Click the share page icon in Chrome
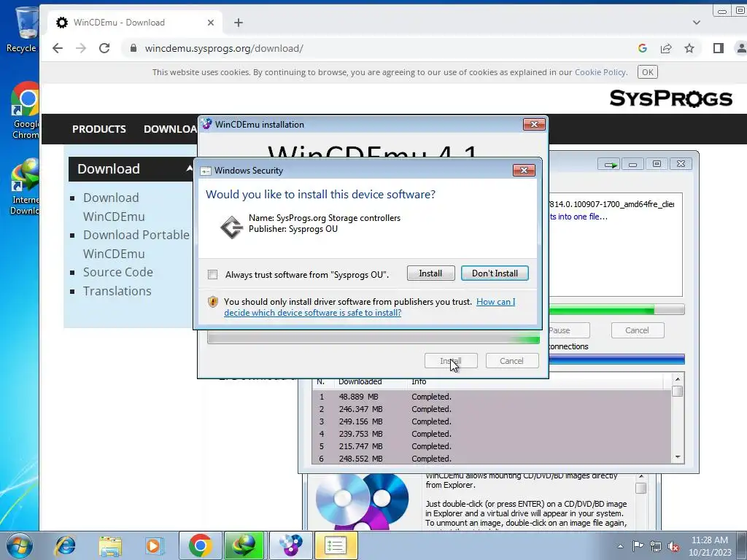Screen dimensions: 747x560 pos(665,48)
